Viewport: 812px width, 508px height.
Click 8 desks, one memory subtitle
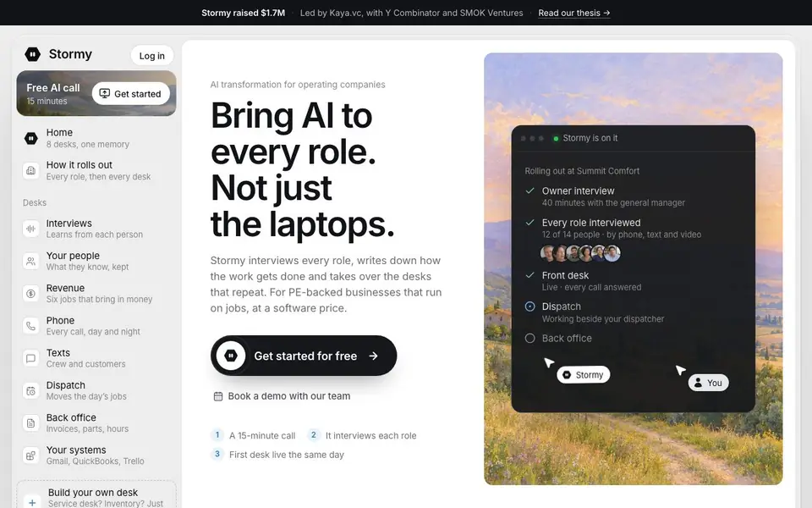(87, 145)
